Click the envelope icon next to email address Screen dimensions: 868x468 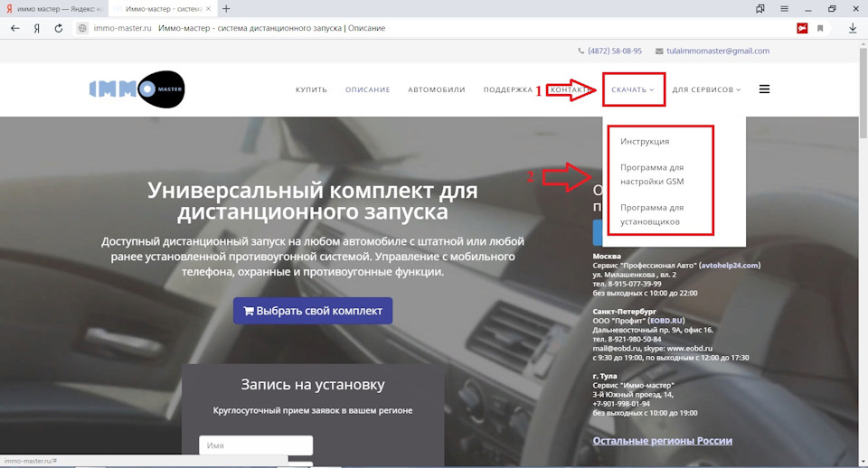point(659,51)
